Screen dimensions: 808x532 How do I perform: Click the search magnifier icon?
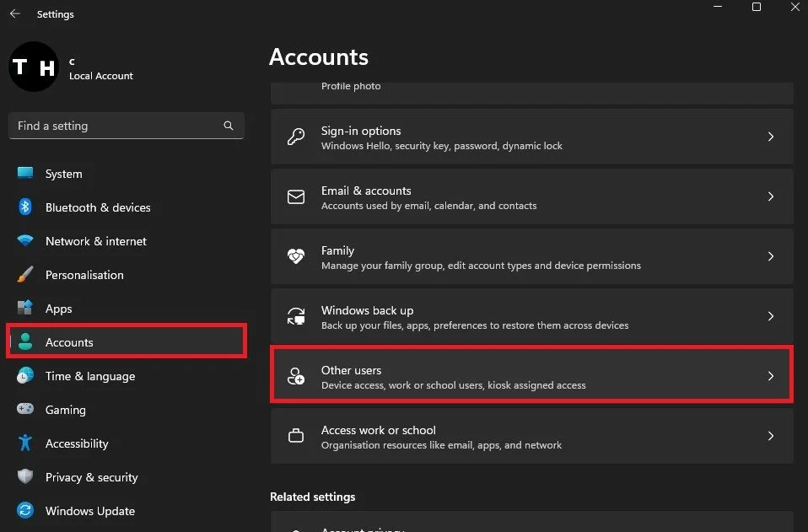point(229,126)
